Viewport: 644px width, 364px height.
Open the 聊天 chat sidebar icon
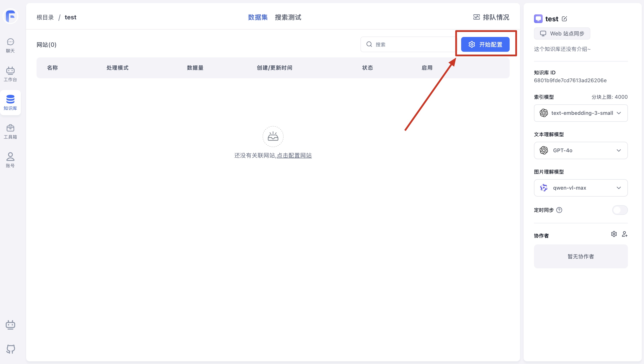10,45
